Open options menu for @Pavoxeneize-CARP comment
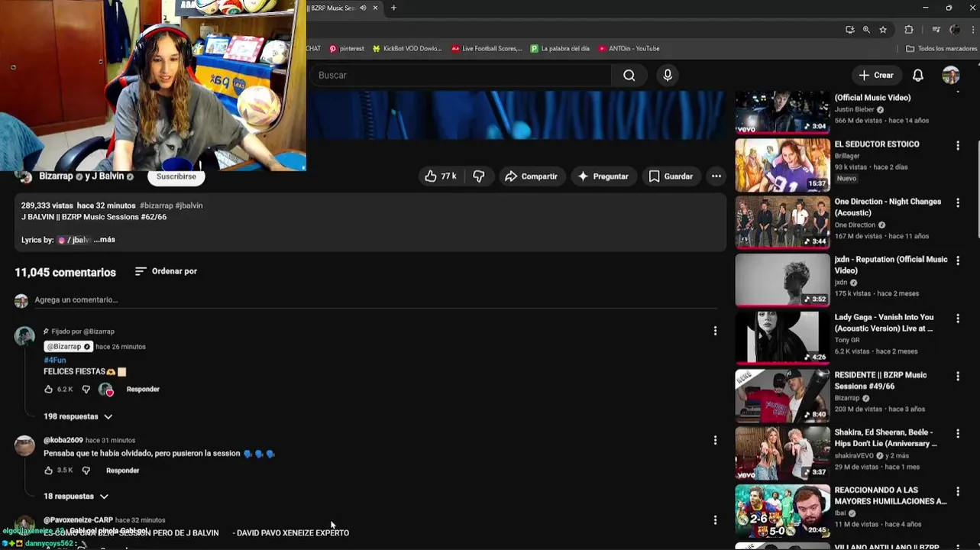The width and height of the screenshot is (980, 550). [715, 520]
